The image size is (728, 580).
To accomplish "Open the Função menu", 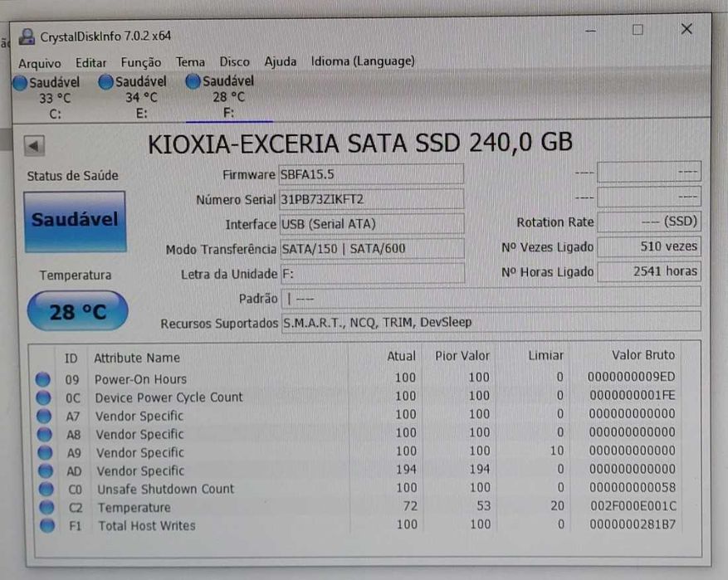I will coord(141,62).
